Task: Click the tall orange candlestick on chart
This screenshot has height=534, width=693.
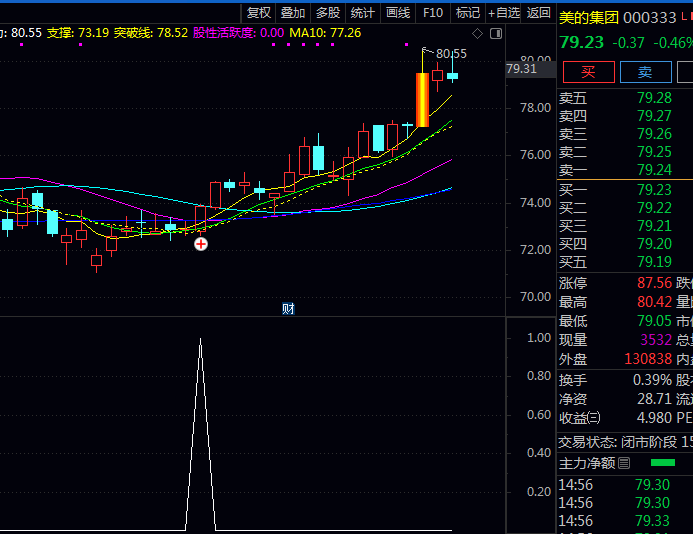Action: point(422,100)
